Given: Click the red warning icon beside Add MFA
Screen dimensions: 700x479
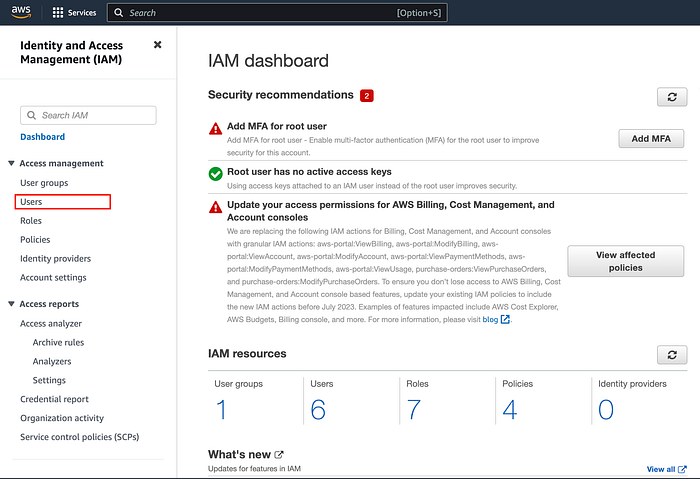Looking at the screenshot, I should (216, 129).
